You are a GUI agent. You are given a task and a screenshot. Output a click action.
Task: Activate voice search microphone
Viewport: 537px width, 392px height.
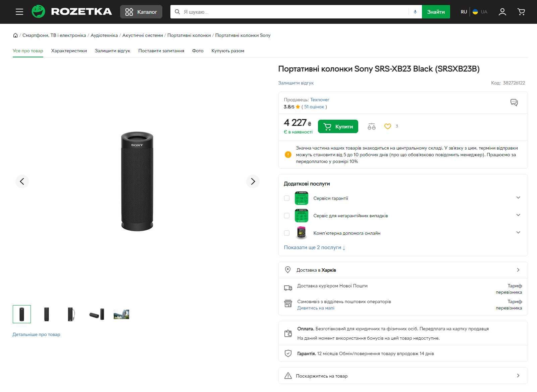pos(415,12)
